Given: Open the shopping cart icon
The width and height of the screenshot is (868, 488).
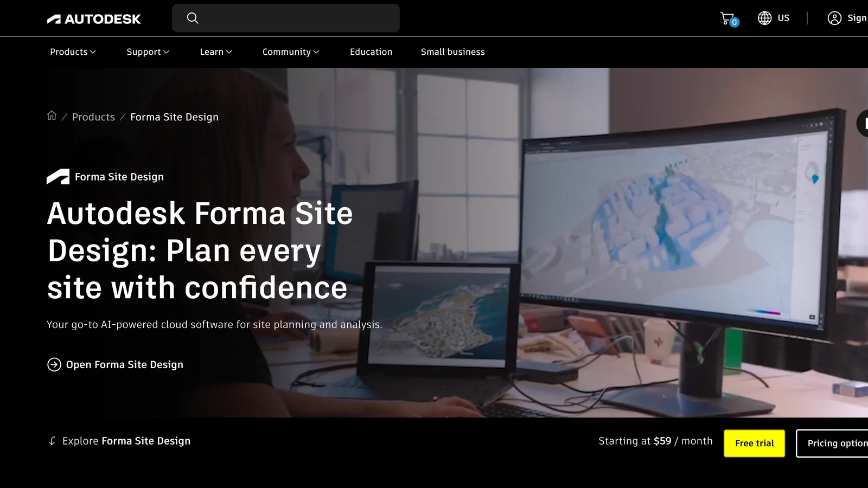Looking at the screenshot, I should (x=729, y=18).
